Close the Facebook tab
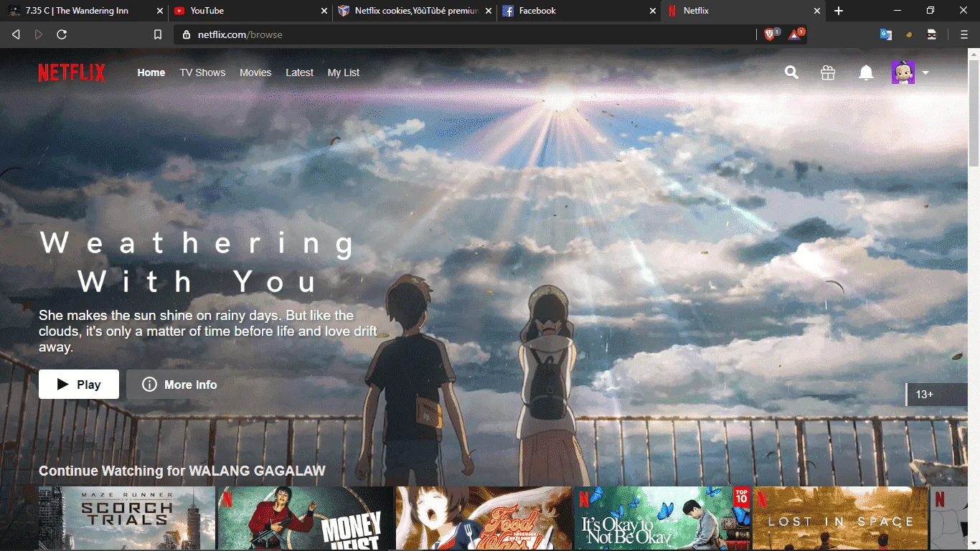 pos(653,11)
